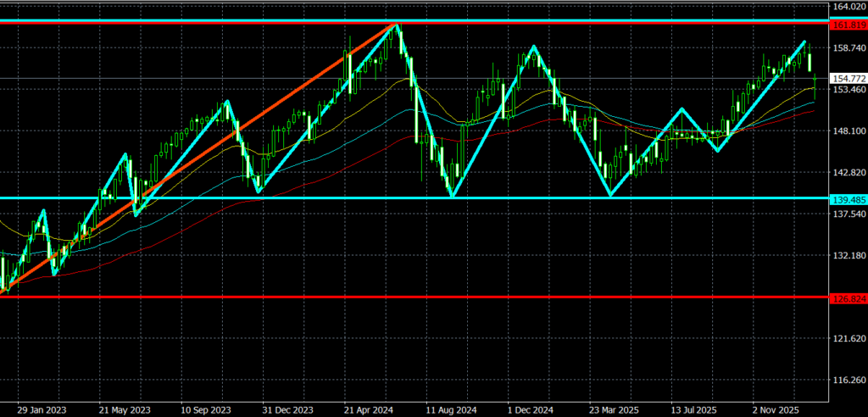Viewport: 868px width, 417px height.
Task: Click the 10 Sep 2023 date label
Action: pyautogui.click(x=207, y=408)
